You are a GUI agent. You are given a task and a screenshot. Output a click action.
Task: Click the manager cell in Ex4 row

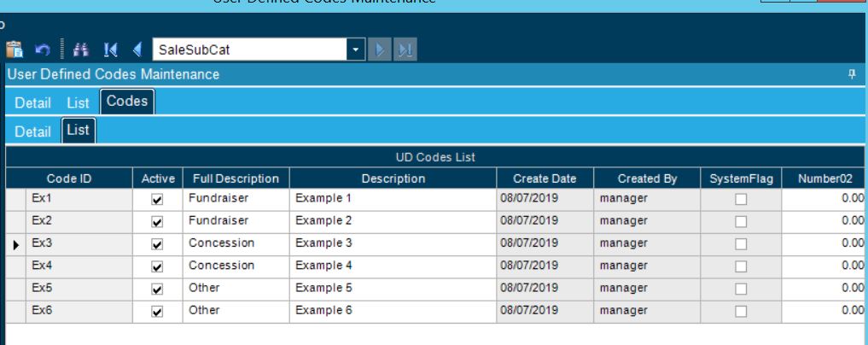[647, 267]
